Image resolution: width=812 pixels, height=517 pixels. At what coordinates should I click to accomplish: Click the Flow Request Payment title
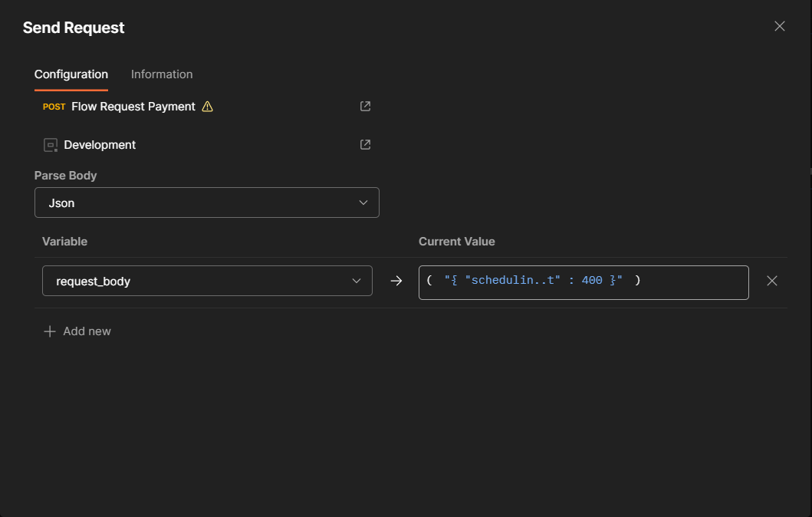pos(132,107)
